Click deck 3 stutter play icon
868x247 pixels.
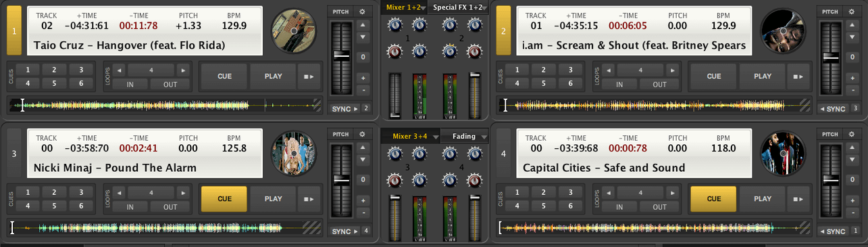(308, 199)
